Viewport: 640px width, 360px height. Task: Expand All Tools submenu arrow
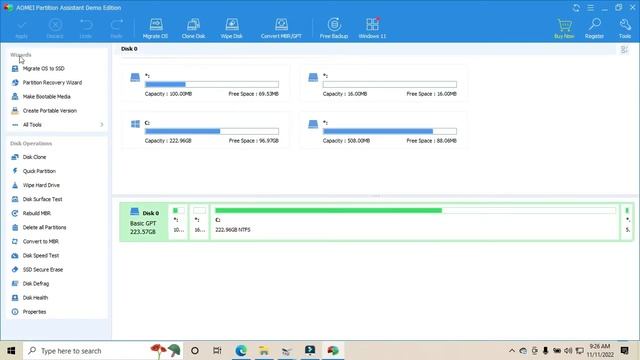(102, 125)
